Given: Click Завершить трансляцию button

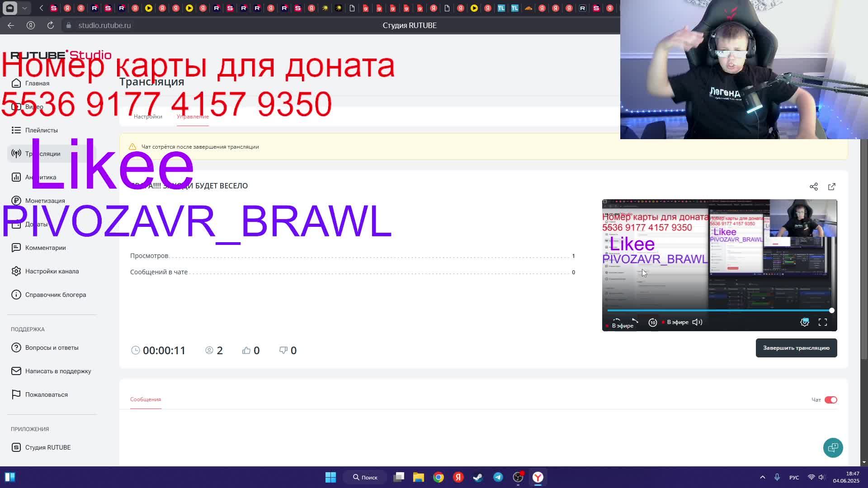Looking at the screenshot, I should tap(796, 348).
